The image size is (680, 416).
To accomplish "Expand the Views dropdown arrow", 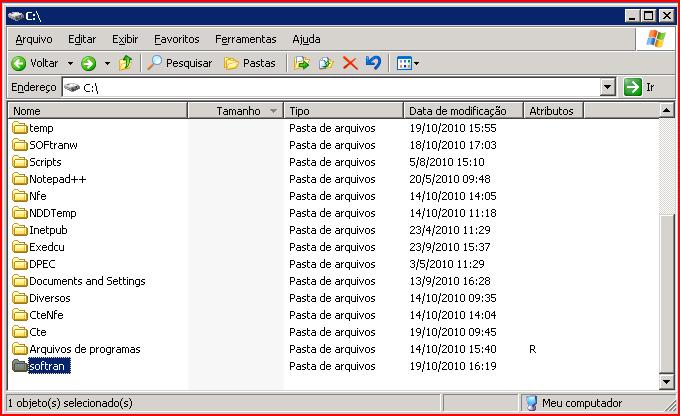I will (x=416, y=64).
